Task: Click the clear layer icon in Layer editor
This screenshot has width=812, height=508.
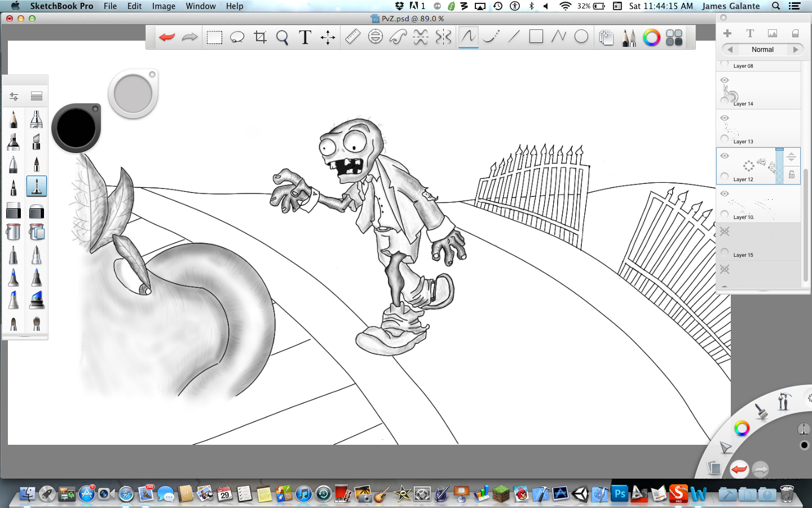Action: click(x=795, y=33)
